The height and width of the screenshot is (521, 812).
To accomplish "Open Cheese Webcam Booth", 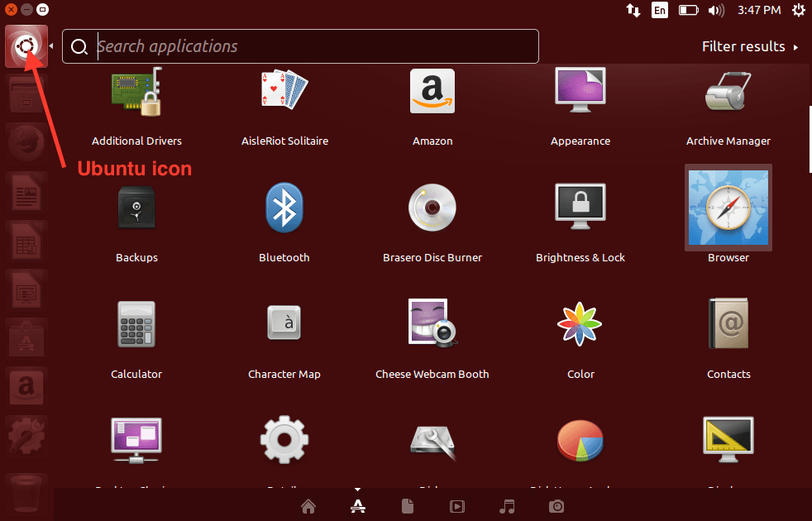I will [x=432, y=323].
